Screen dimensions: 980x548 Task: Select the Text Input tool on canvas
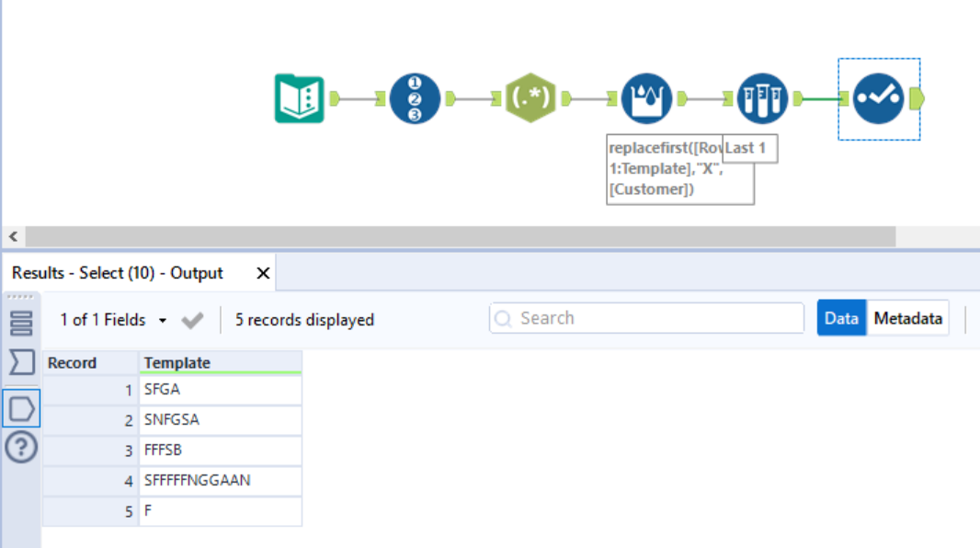300,98
